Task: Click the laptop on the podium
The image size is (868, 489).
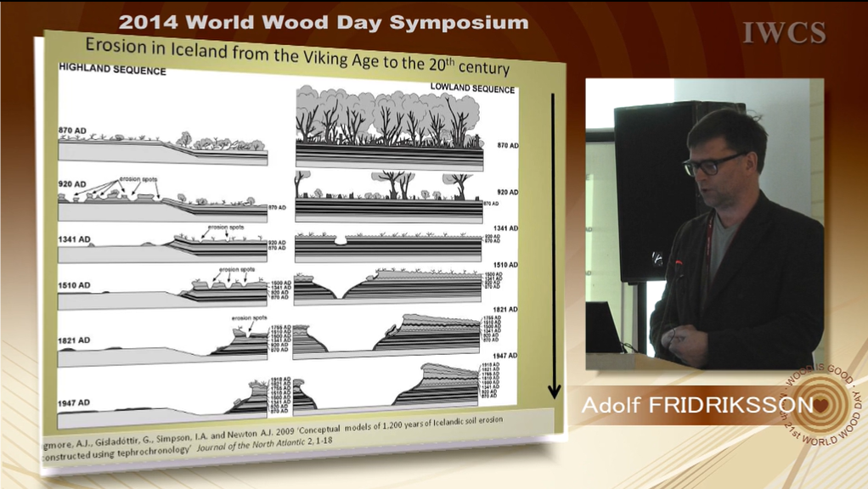Action: click(x=604, y=328)
